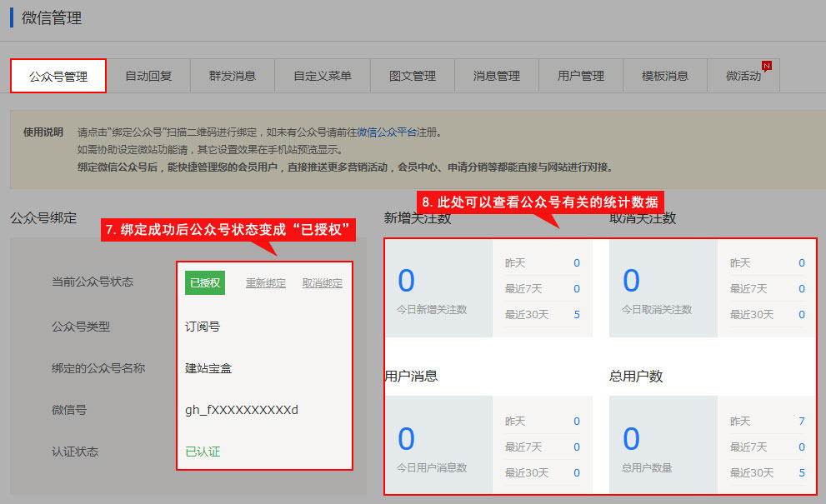Open the 公众号管理 tab

(58, 76)
